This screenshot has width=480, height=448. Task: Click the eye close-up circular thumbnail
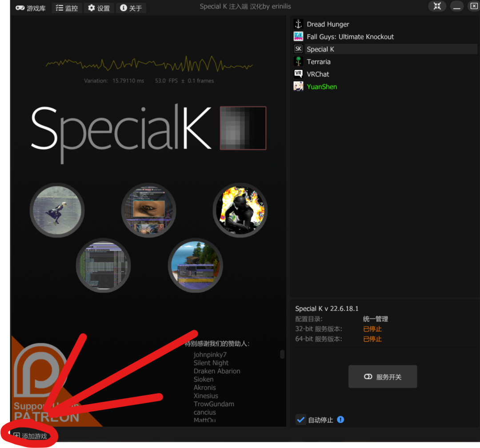click(149, 210)
